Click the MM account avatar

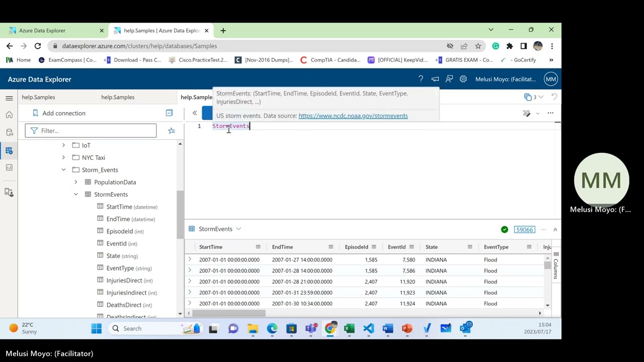[x=551, y=79]
